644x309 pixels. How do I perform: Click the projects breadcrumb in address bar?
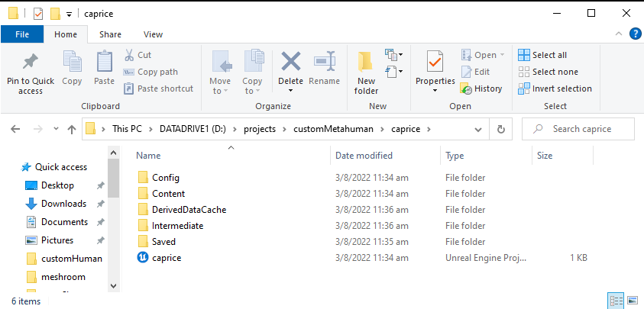click(259, 129)
